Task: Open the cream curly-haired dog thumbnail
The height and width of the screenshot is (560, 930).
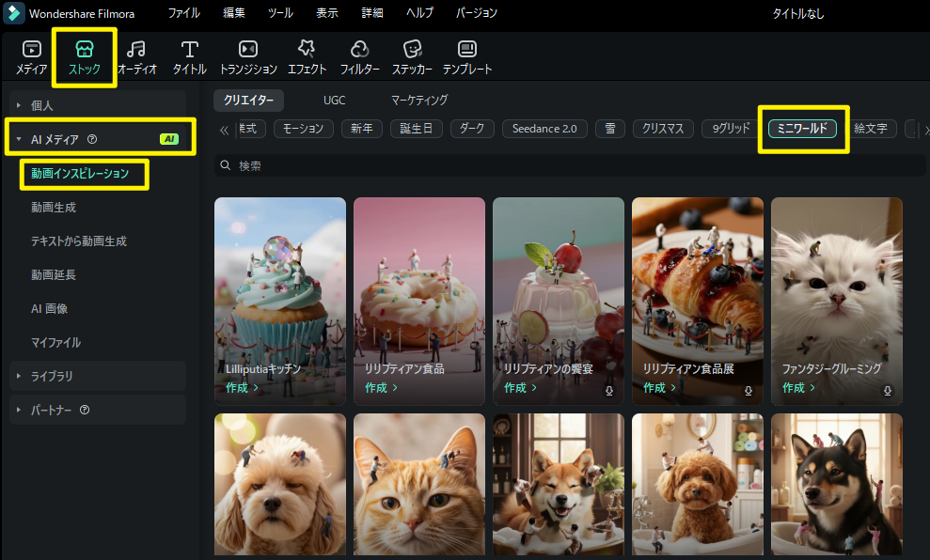Action: [280, 485]
